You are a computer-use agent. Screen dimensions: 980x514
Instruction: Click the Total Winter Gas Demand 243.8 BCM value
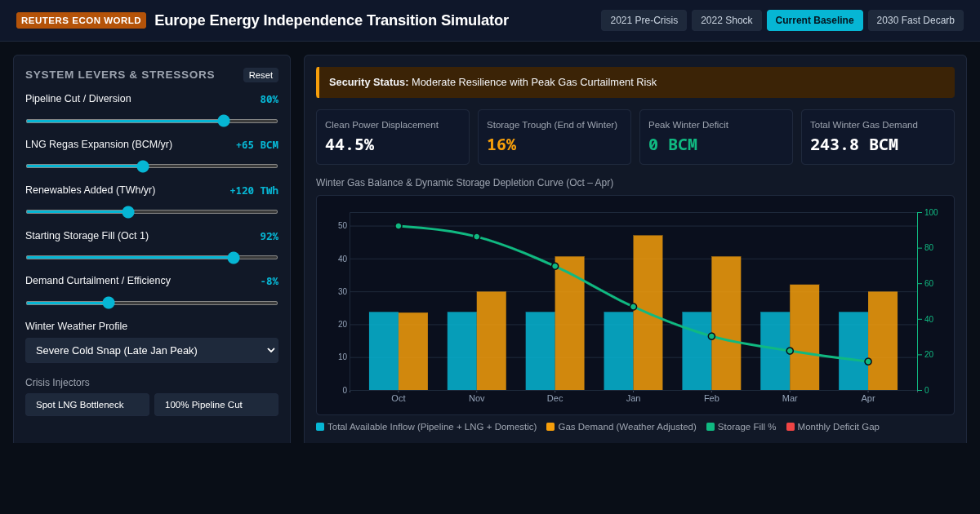854,144
